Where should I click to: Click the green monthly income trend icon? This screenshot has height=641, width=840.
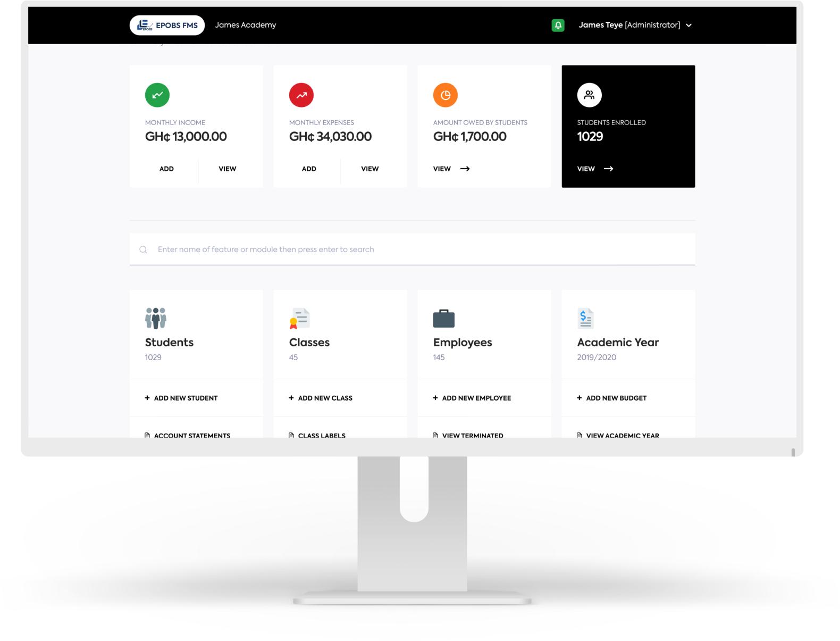(x=157, y=95)
